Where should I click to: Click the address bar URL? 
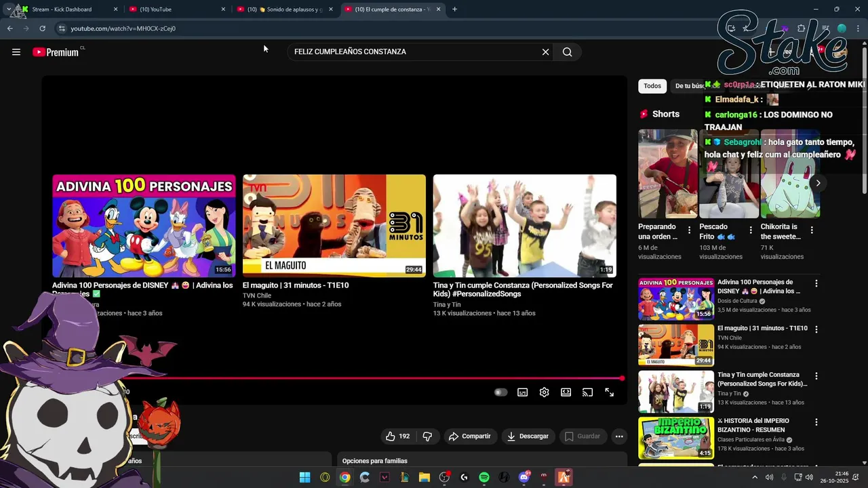coord(123,28)
